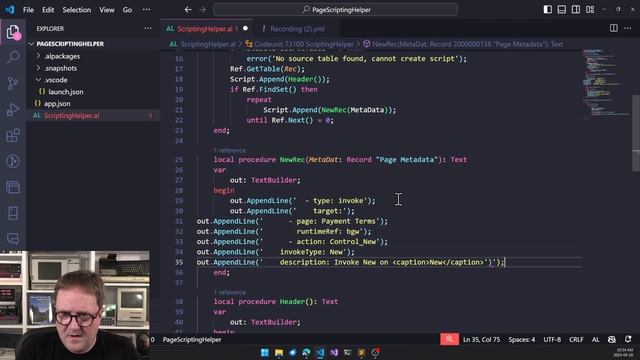
Task: Open the Extensions view
Action: click(x=13, y=136)
